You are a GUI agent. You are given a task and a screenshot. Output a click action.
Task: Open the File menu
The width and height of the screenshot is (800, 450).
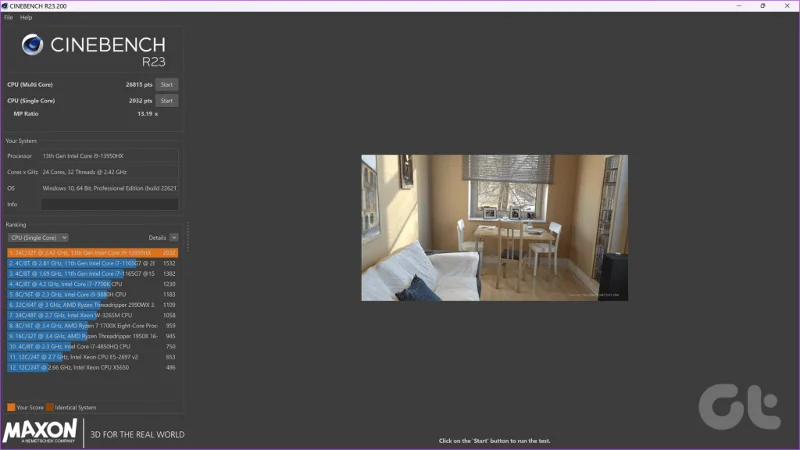click(8, 17)
